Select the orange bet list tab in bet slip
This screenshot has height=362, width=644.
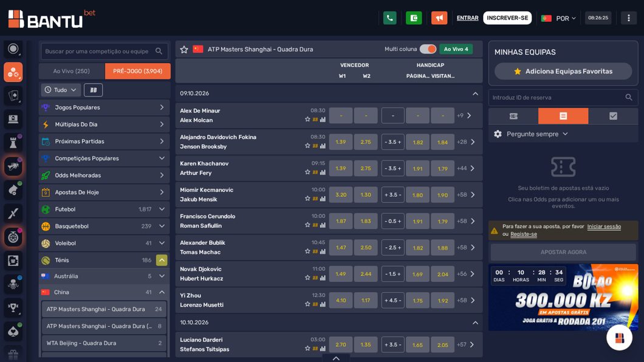(x=563, y=116)
